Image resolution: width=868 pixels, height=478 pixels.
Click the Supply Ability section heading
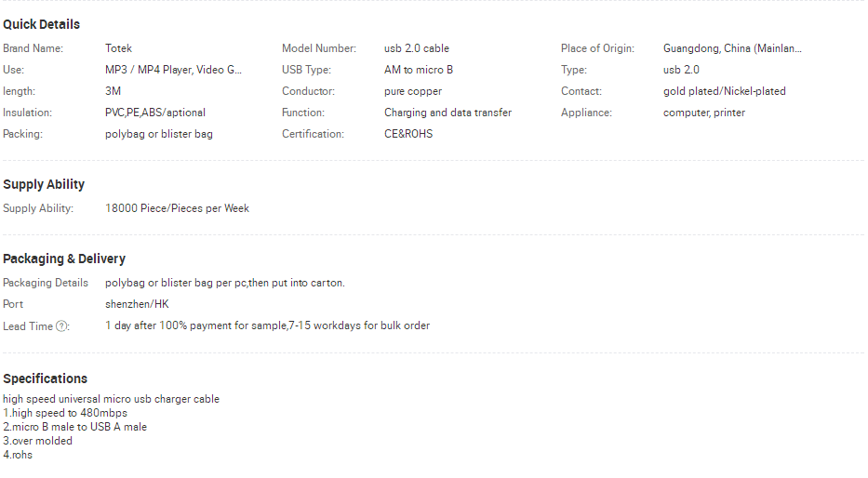click(x=44, y=184)
